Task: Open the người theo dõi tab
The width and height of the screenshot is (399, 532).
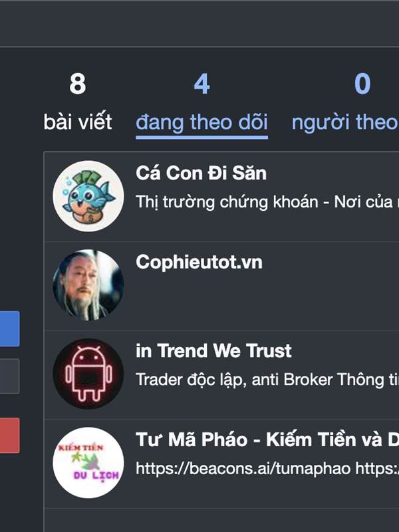Action: pyautogui.click(x=345, y=102)
